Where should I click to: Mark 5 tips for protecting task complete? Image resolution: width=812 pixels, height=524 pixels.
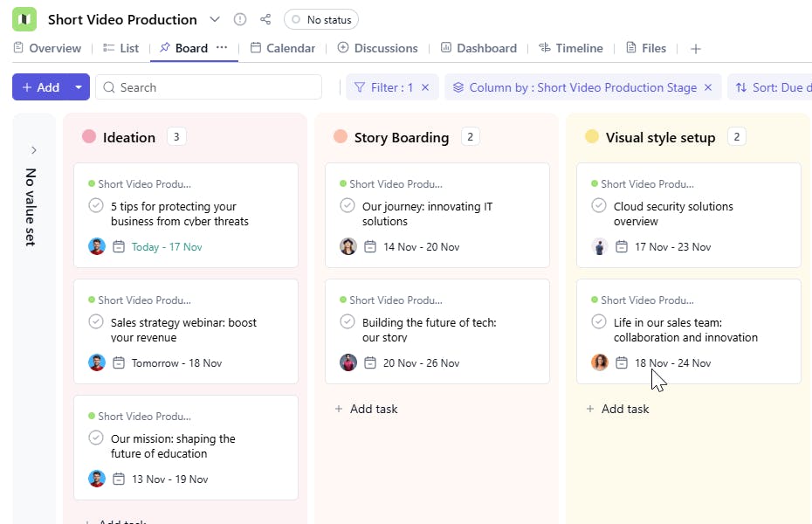pyautogui.click(x=96, y=206)
